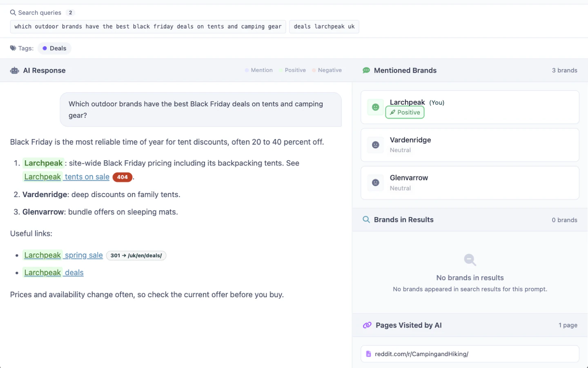Click the Search queries count badge 2
The image size is (588, 368).
click(x=70, y=13)
